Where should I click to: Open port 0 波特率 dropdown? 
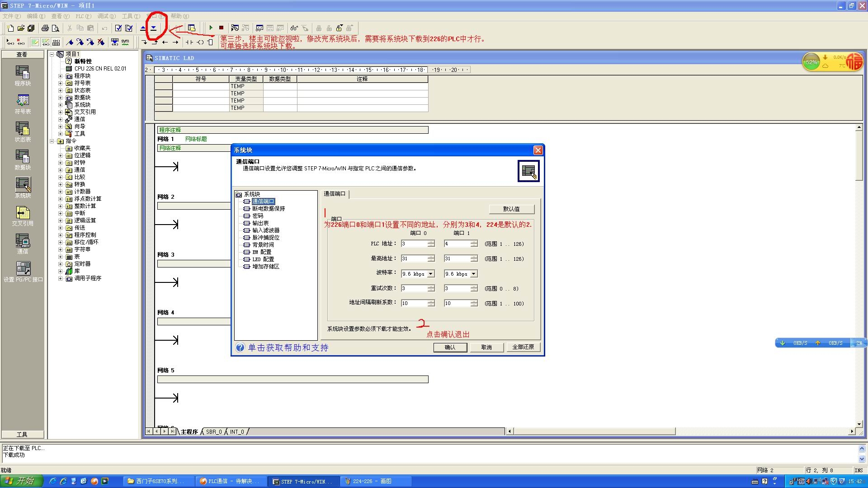431,274
